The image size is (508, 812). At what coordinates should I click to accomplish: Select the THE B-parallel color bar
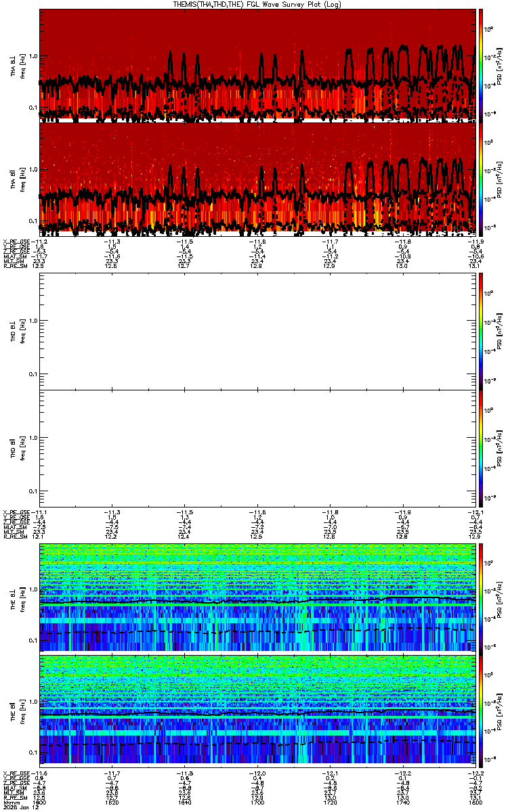click(482, 710)
